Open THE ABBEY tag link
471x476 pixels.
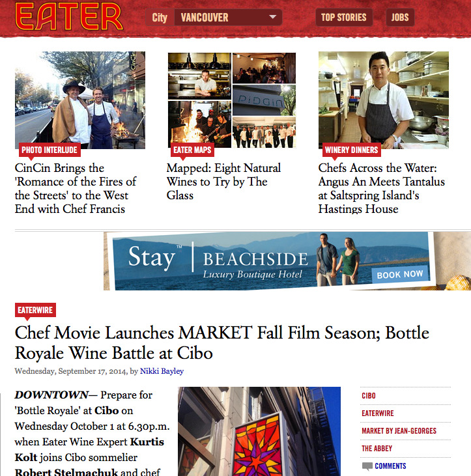tap(377, 449)
